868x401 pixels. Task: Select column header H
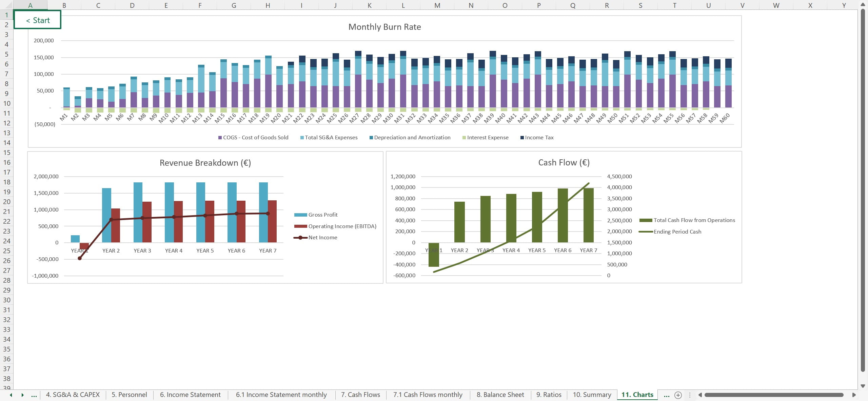268,5
